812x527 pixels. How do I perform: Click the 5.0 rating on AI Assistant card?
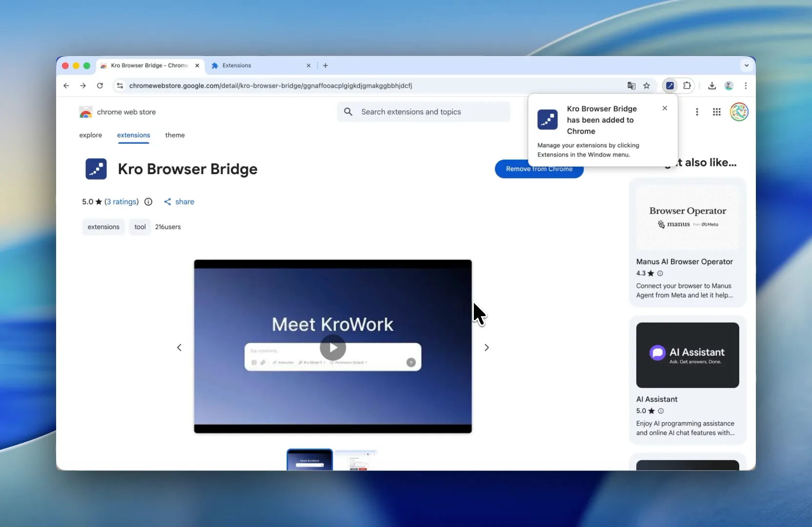click(645, 411)
